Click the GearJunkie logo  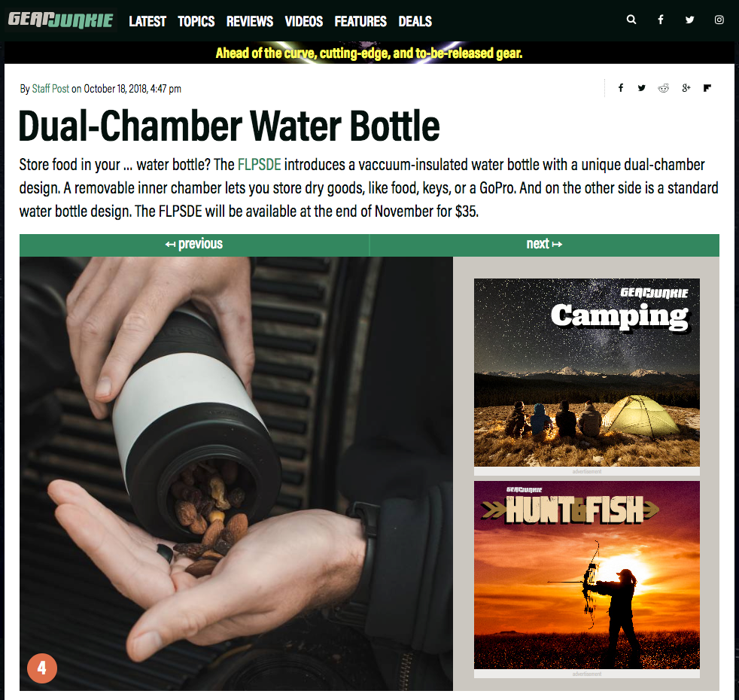pos(61,20)
